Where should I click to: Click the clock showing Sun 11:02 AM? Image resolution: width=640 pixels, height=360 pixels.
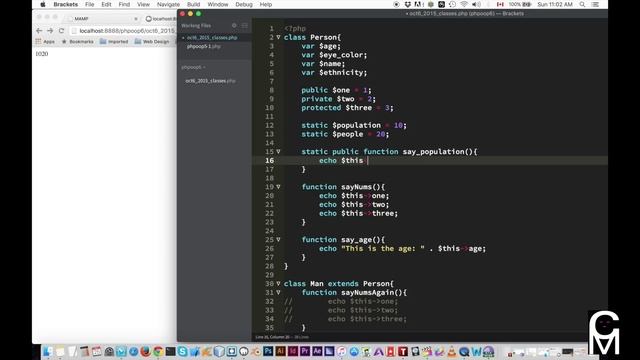click(x=555, y=4)
